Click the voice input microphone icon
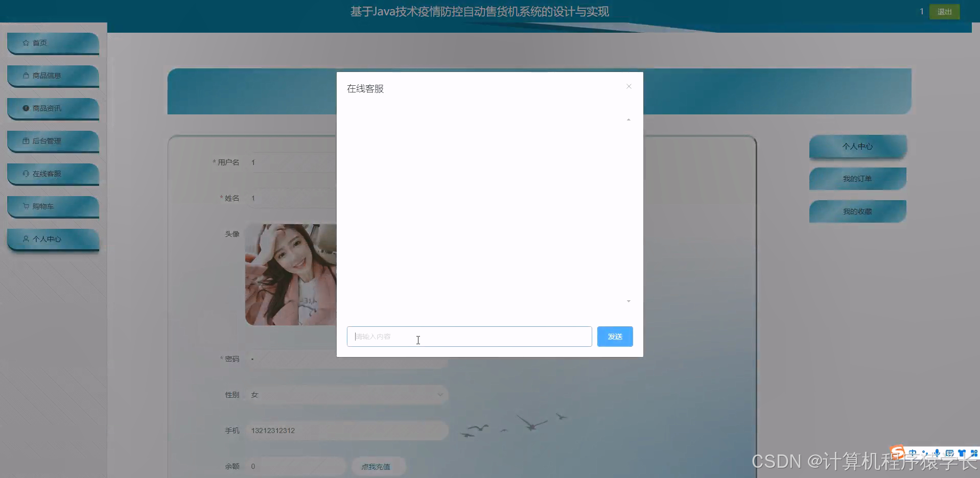Viewport: 980px width, 478px height. click(x=937, y=453)
